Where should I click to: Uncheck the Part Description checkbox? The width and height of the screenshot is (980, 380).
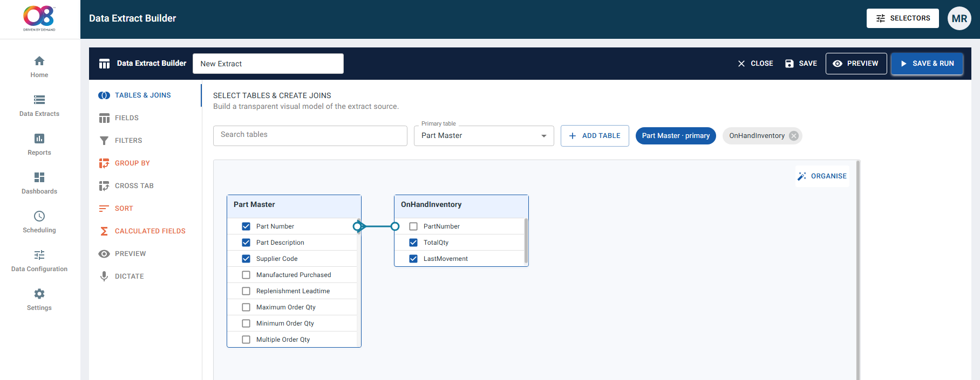click(246, 243)
